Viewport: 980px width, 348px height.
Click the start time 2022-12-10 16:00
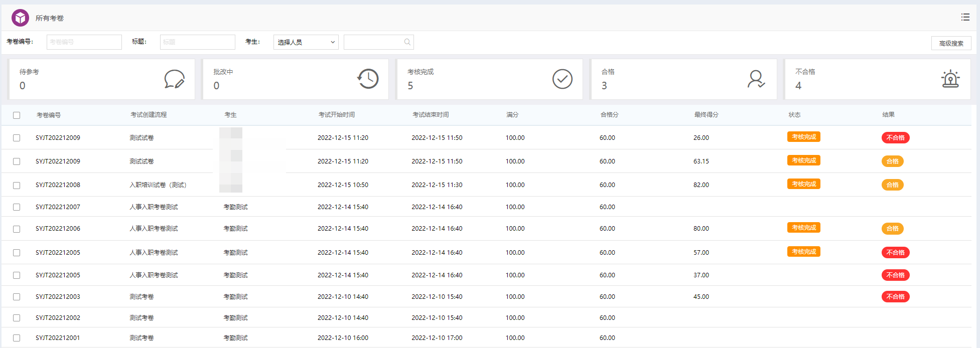tap(343, 338)
